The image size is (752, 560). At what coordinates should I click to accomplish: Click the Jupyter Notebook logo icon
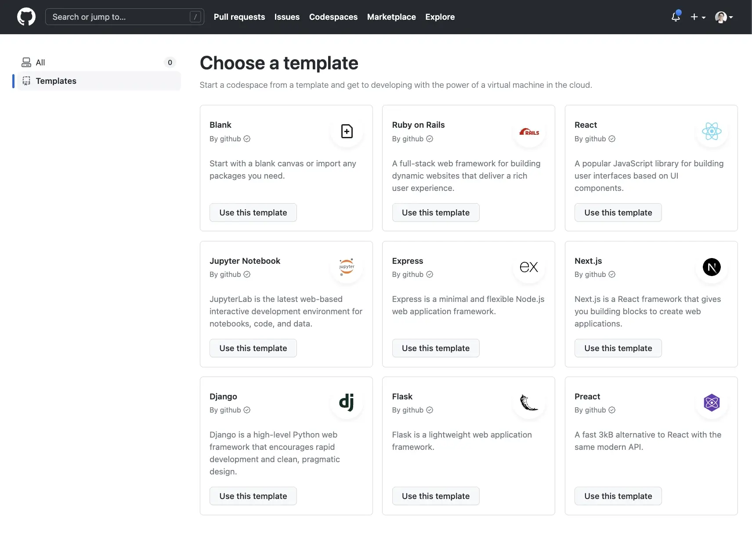(x=347, y=267)
